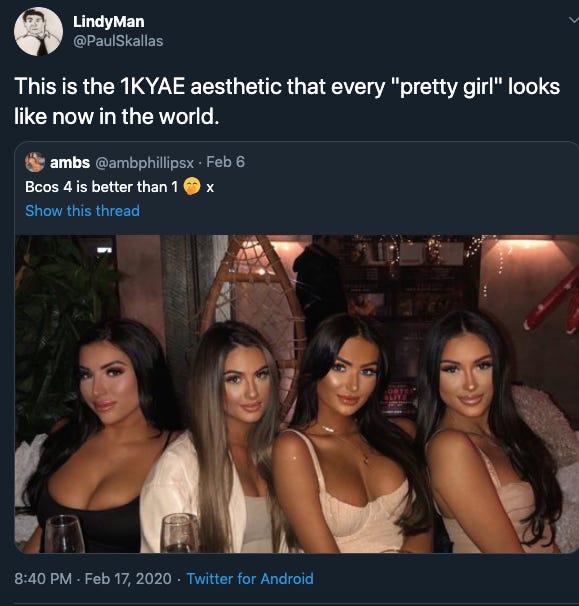
Task: Click the 8:40 PM · Feb 17, 2020 timestamp
Action: 93,579
